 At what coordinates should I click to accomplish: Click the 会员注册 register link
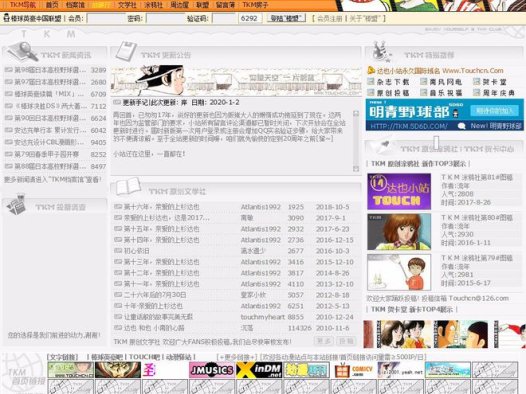(330, 18)
